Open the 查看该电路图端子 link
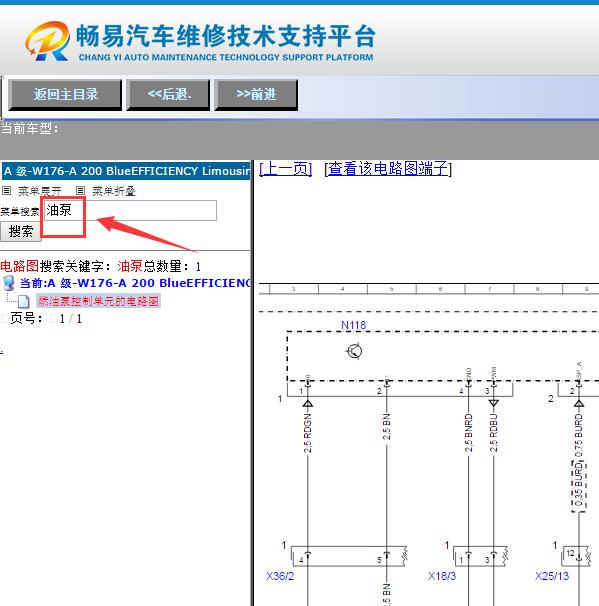This screenshot has width=599, height=606. pyautogui.click(x=388, y=169)
